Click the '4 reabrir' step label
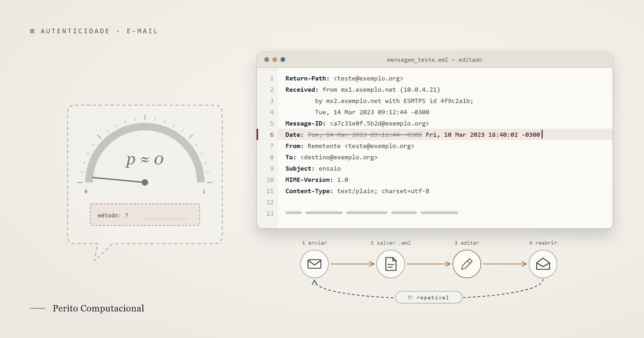Viewport: 644px width, 338px height. [543, 243]
